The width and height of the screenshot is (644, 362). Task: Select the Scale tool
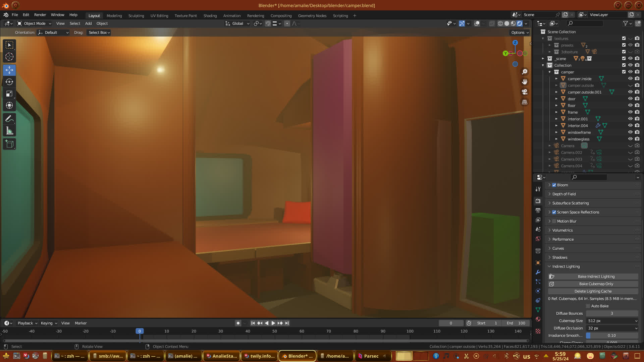pyautogui.click(x=9, y=94)
